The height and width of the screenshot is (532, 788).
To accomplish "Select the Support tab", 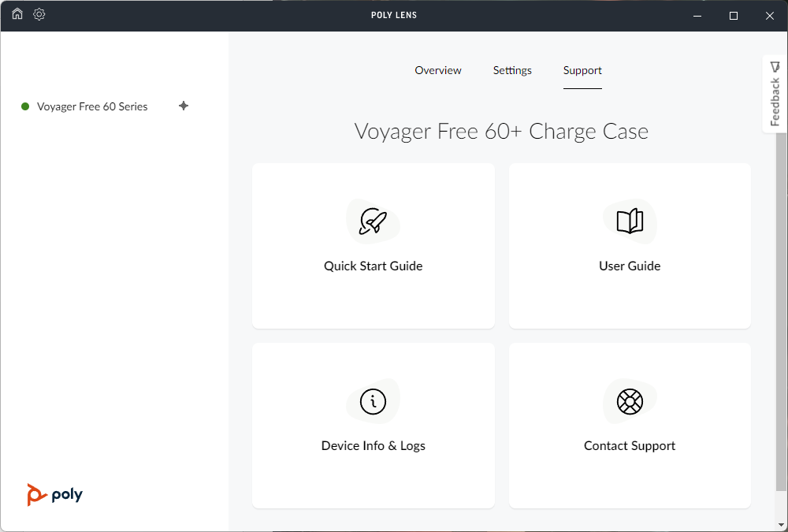I will [582, 70].
